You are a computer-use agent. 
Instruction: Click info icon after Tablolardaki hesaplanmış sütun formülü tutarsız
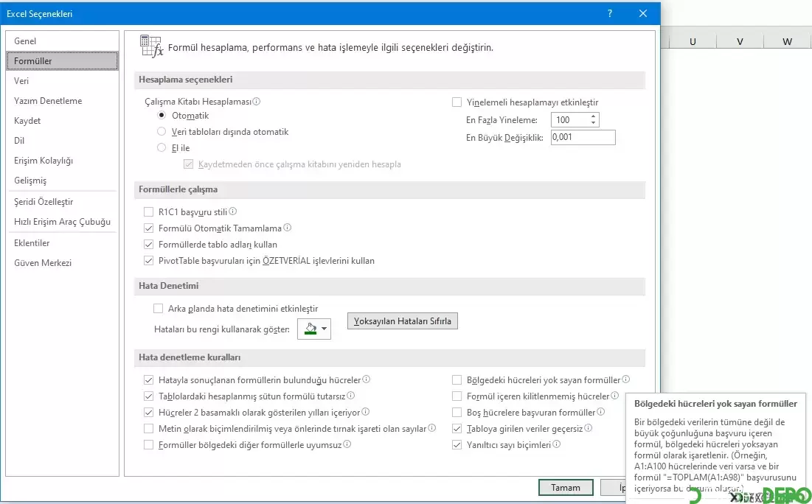350,396
